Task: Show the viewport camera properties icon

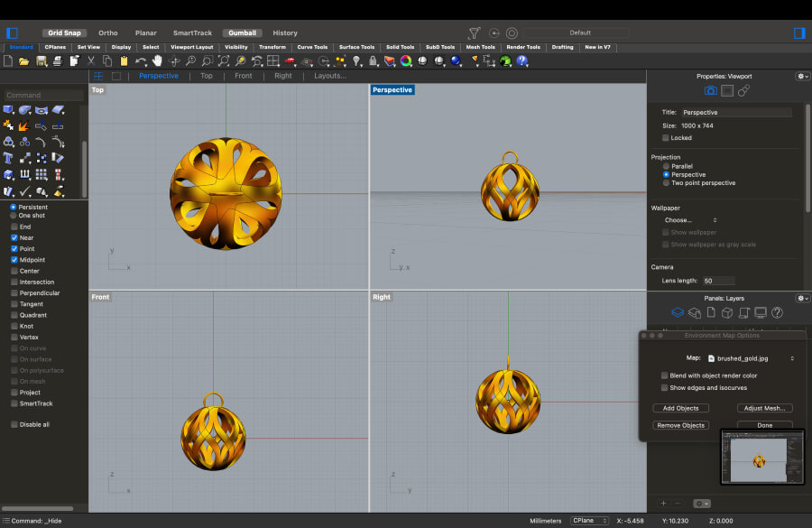Action: 710,90
